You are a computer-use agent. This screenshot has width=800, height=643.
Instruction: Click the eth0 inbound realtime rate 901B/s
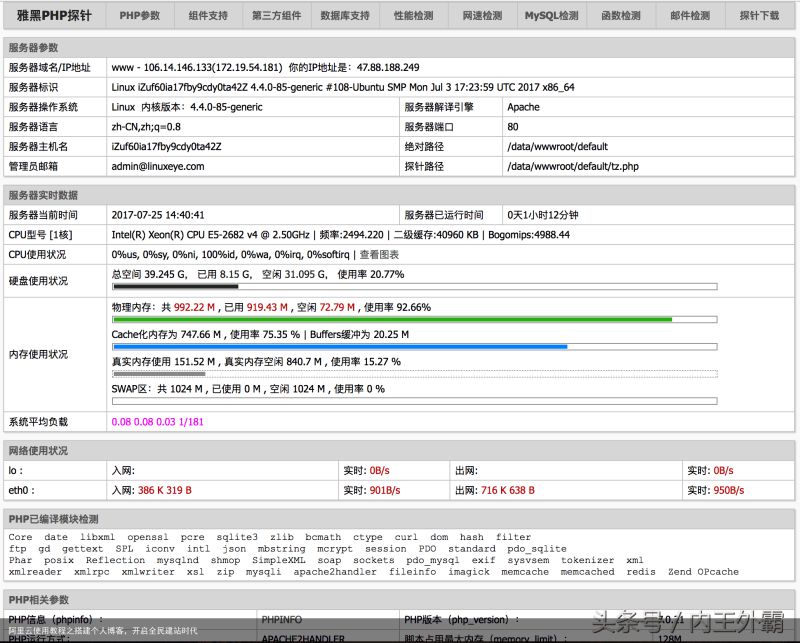pos(385,490)
